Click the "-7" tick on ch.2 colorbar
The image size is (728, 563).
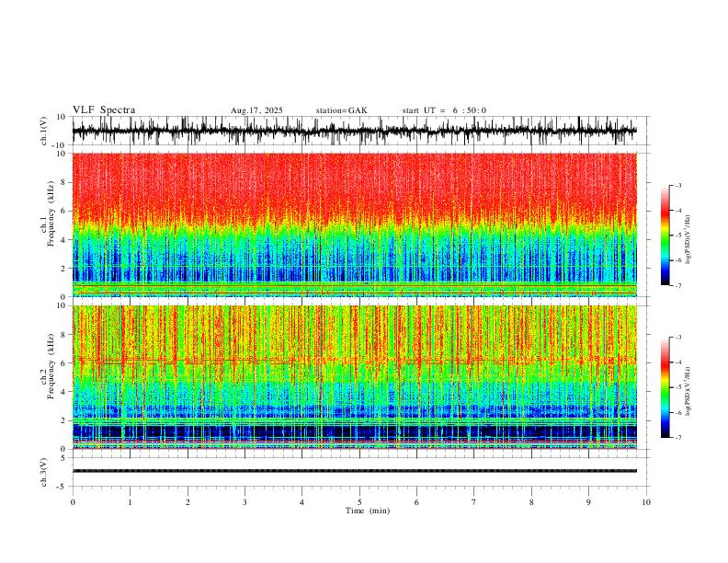pyautogui.click(x=677, y=438)
